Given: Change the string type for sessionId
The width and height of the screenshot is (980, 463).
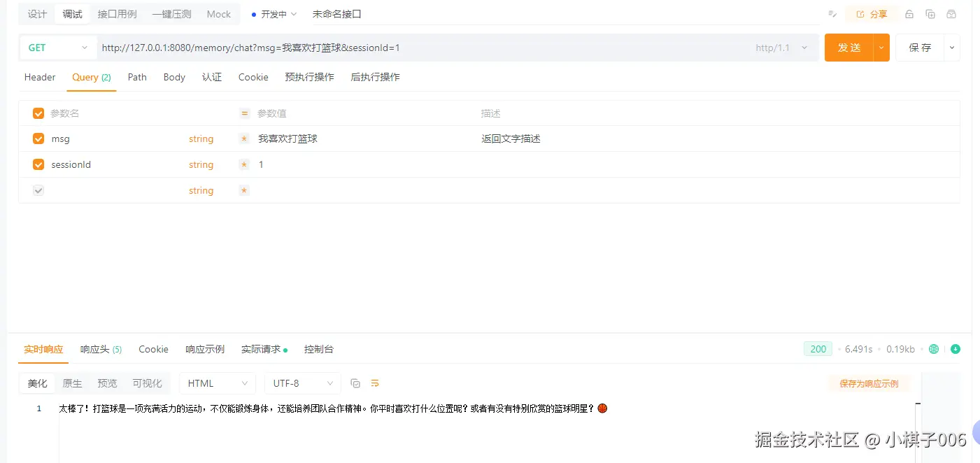Looking at the screenshot, I should pyautogui.click(x=201, y=164).
